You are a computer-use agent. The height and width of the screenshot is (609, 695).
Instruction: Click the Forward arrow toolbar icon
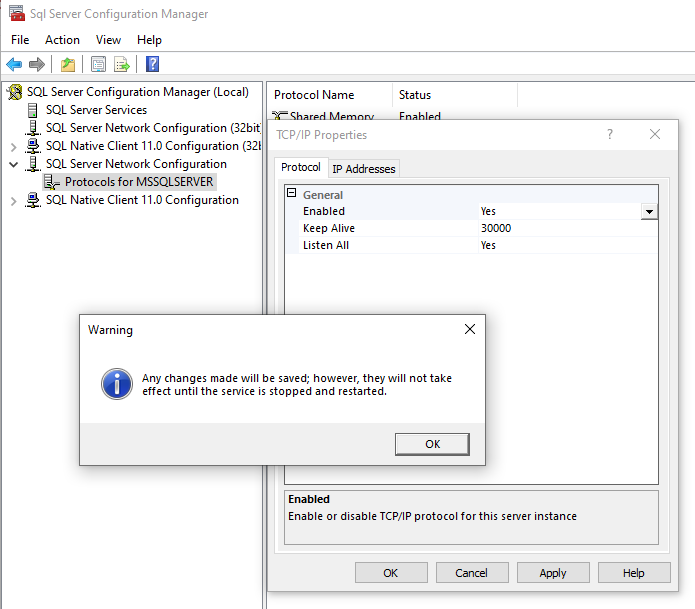(37, 65)
